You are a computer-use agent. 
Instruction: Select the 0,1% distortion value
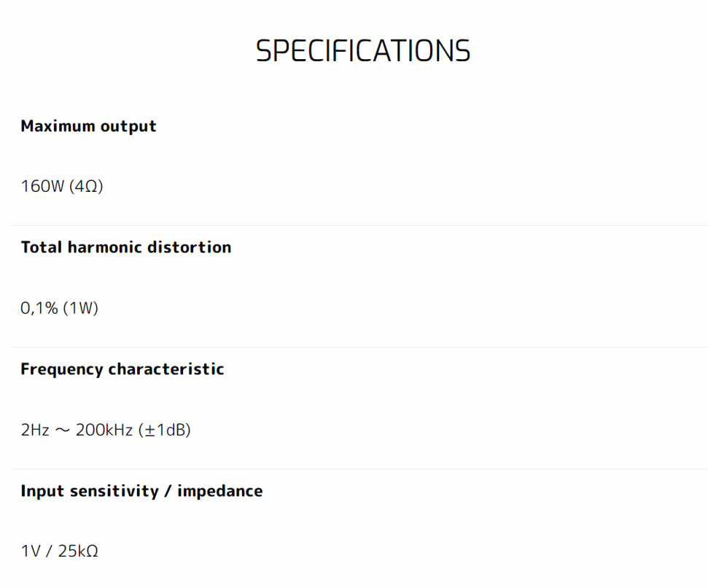[39, 309]
